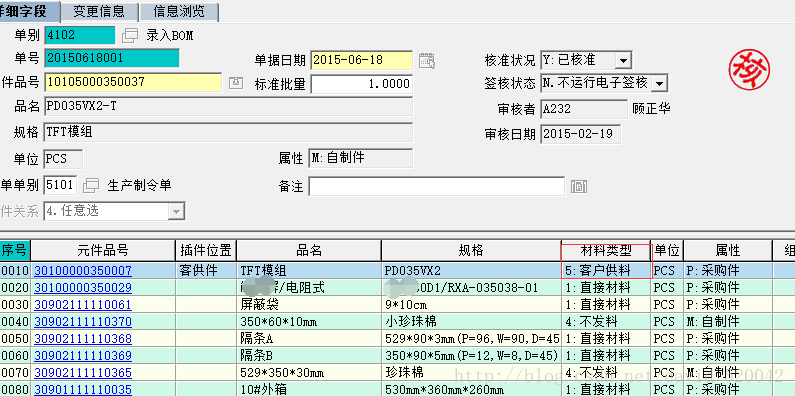Click the 属性 field M:自制件
The width and height of the screenshot is (795, 396).
pyautogui.click(x=360, y=158)
